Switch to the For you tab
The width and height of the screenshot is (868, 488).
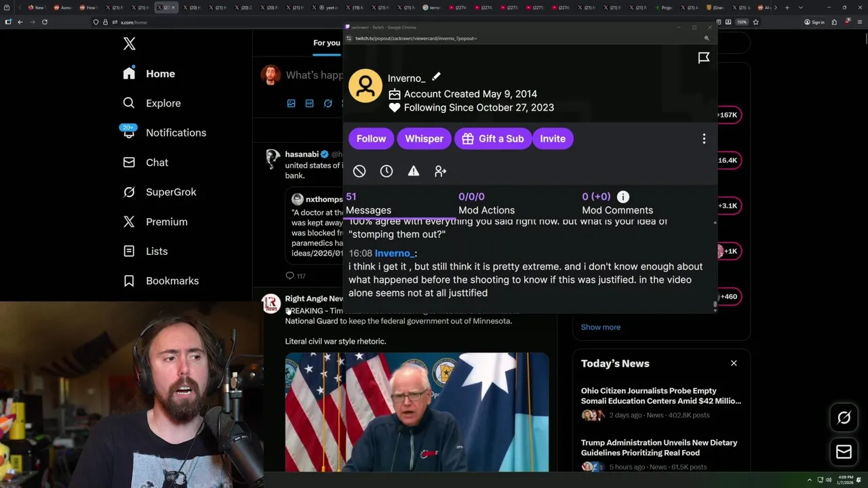pos(326,43)
